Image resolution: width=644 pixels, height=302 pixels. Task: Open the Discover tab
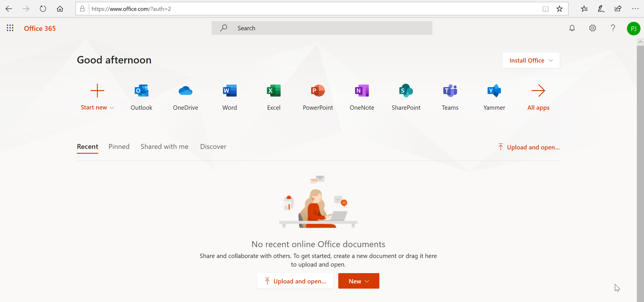coord(213,146)
